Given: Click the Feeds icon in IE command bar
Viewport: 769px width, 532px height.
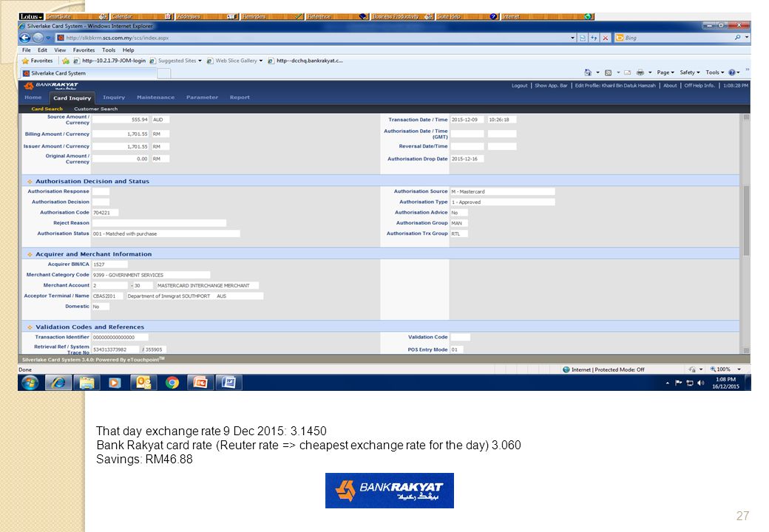Looking at the screenshot, I should tap(608, 72).
